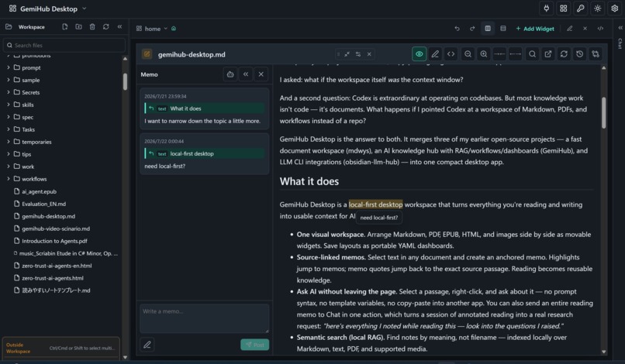This screenshot has height=364, width=625.
Task: Click the Outside Workspace section
Action: pos(61,348)
